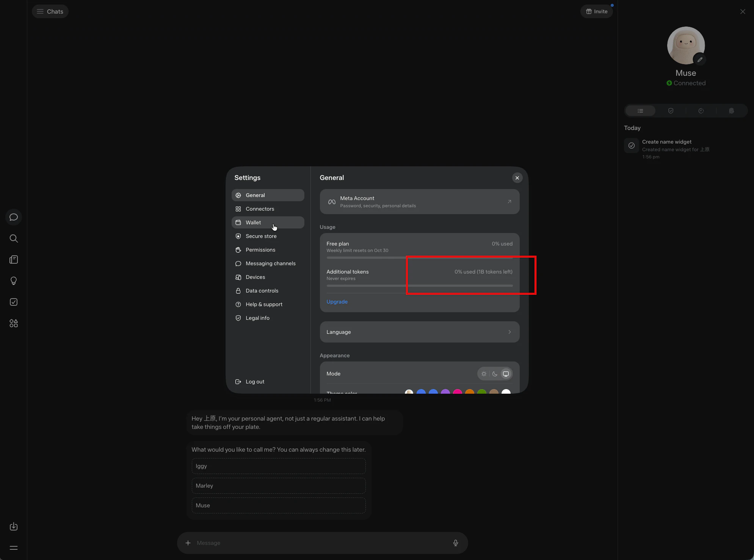Open Wallet in Settings sidebar
The height and width of the screenshot is (560, 754).
tap(268, 222)
